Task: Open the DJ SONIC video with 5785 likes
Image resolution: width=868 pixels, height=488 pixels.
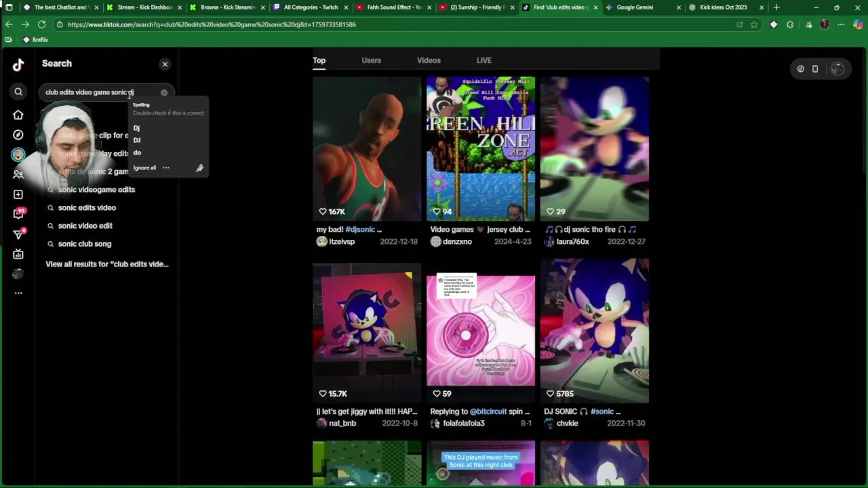Action: (x=595, y=331)
